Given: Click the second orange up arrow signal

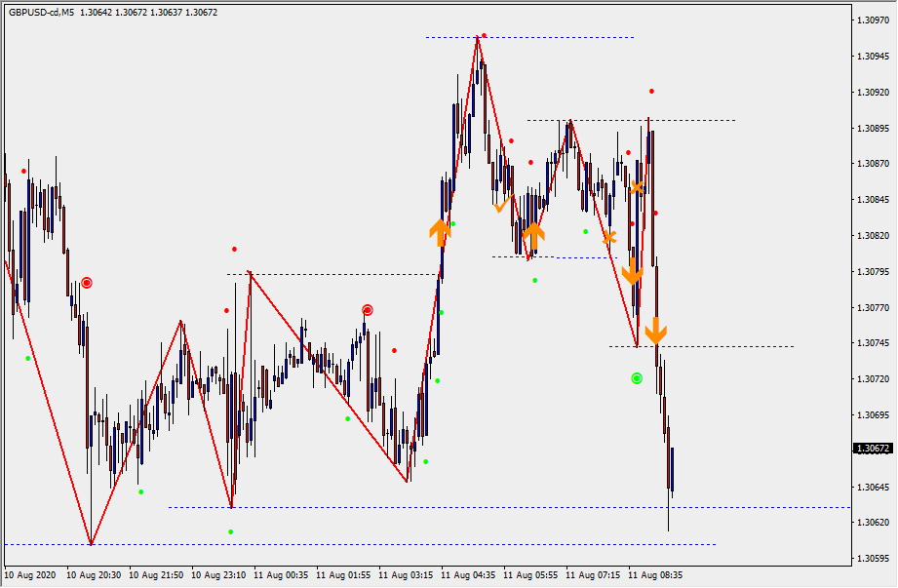Looking at the screenshot, I should click(532, 234).
